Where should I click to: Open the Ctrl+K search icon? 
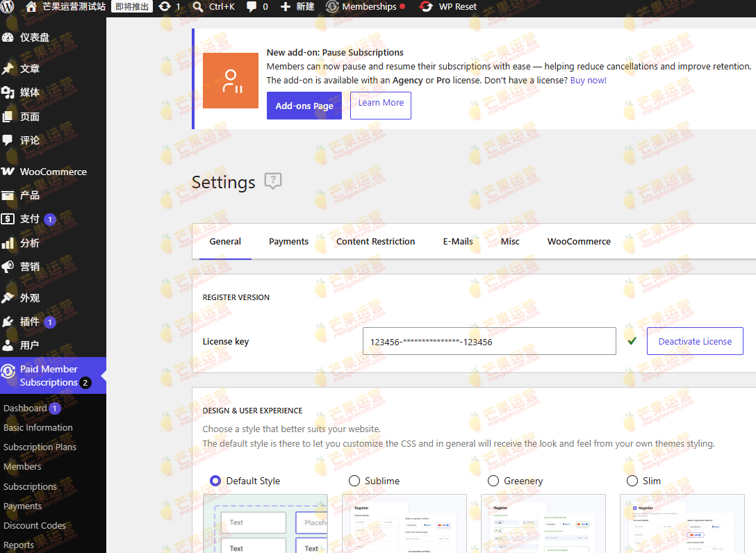[197, 7]
